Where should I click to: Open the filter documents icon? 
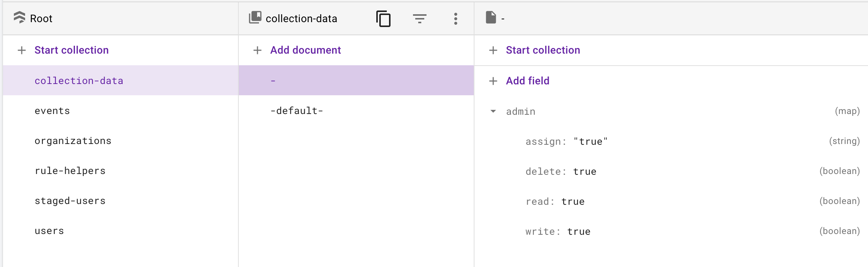[x=419, y=18]
